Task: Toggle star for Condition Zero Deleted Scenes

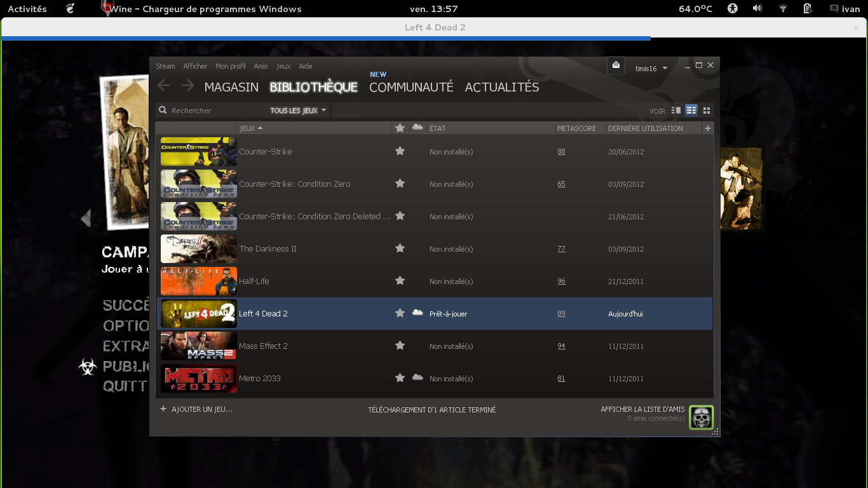Action: tap(400, 216)
